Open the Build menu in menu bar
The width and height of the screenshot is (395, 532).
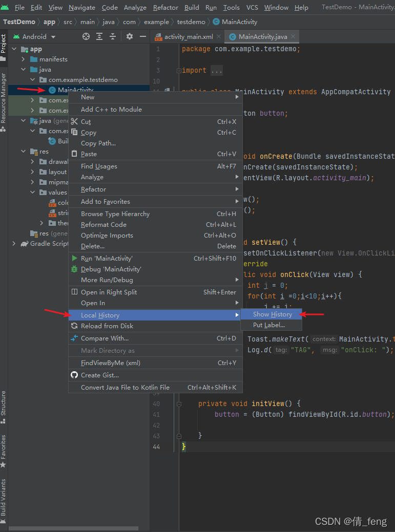(x=192, y=8)
